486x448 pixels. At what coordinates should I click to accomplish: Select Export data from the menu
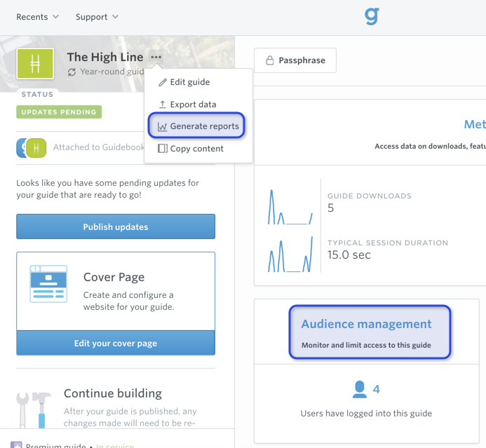coord(187,104)
